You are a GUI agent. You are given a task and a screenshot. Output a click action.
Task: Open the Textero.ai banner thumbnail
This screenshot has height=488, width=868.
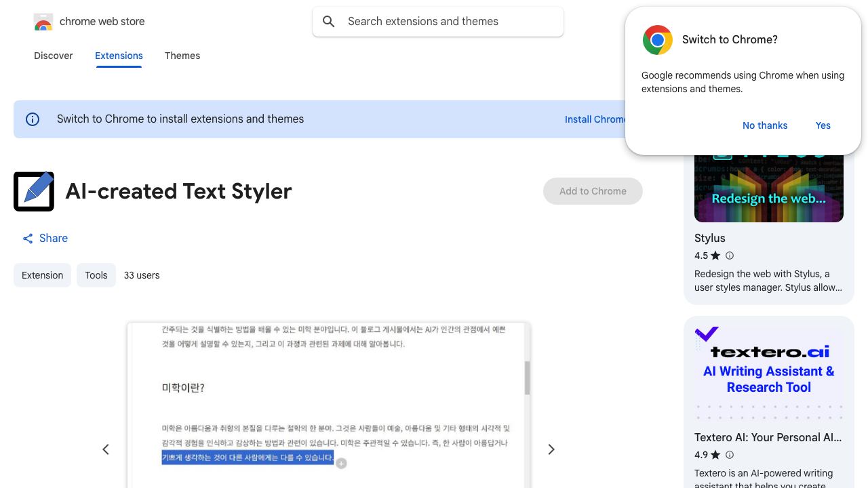(x=769, y=373)
